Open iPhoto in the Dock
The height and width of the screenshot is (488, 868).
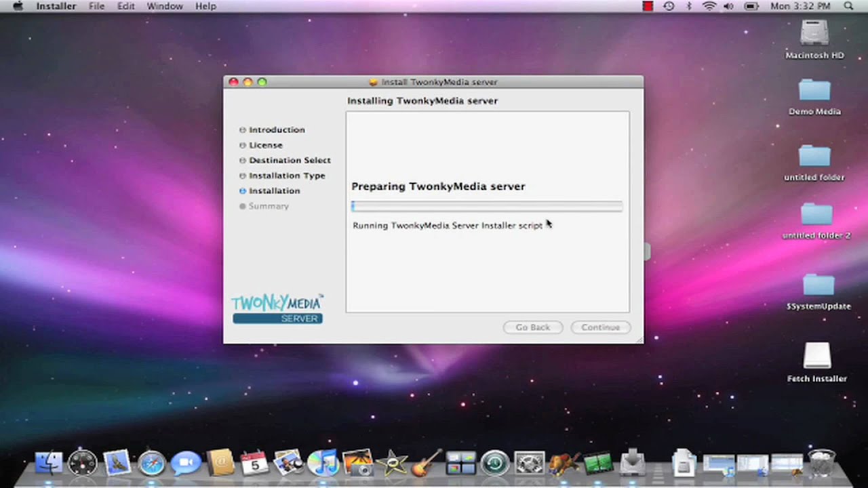click(357, 464)
